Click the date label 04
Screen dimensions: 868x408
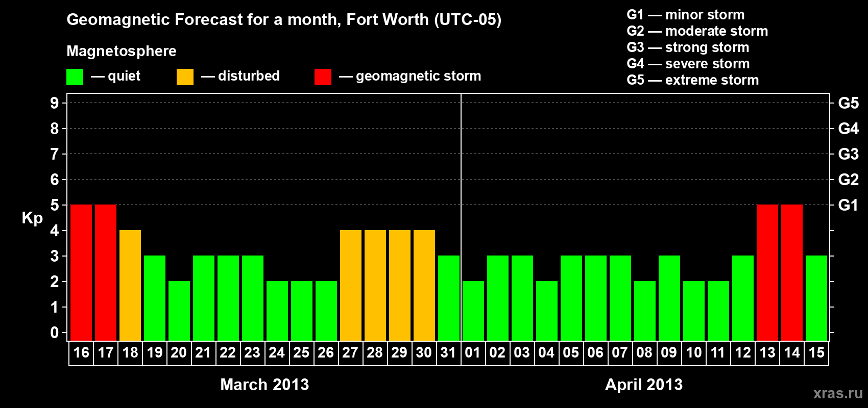546,352
